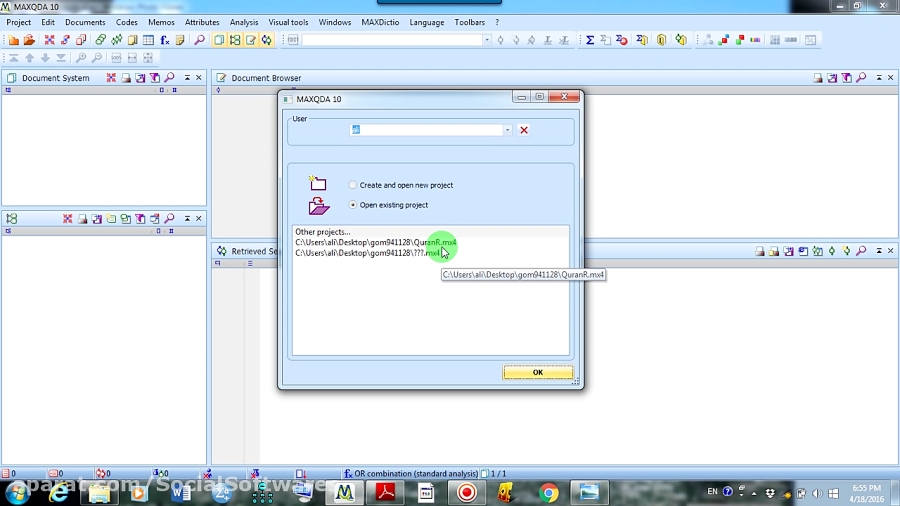Click the red and green squares code matrix icon
This screenshot has height=506, width=900.
point(740,40)
